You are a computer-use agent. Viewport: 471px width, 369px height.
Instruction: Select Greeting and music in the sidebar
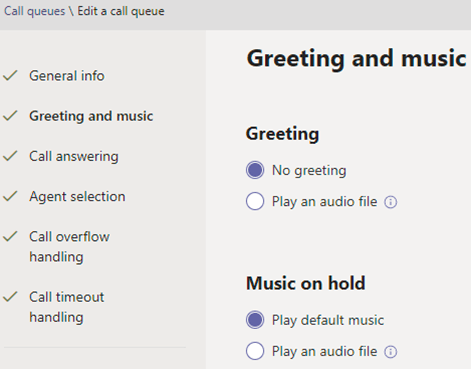pyautogui.click(x=91, y=116)
